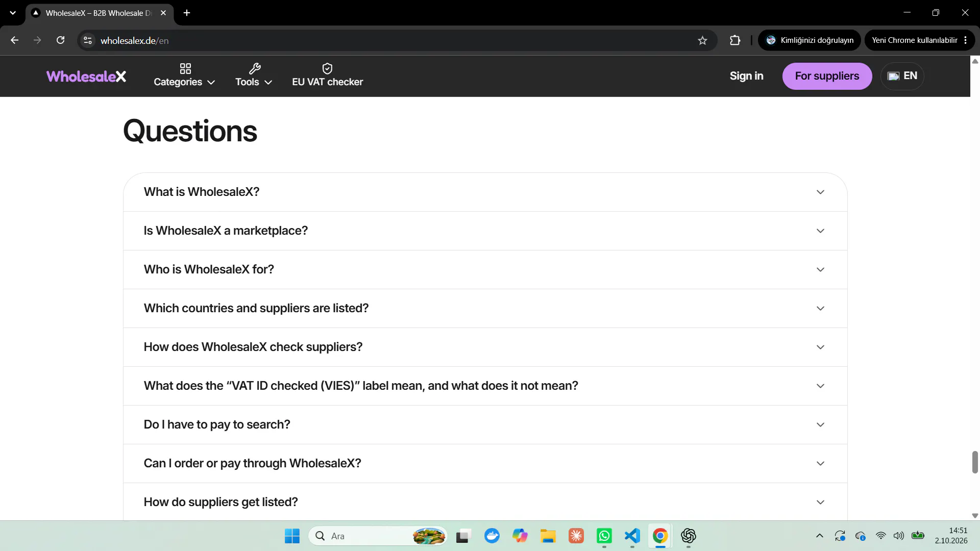Open File Explorer from the taskbar
This screenshot has height=551, width=980.
548,536
